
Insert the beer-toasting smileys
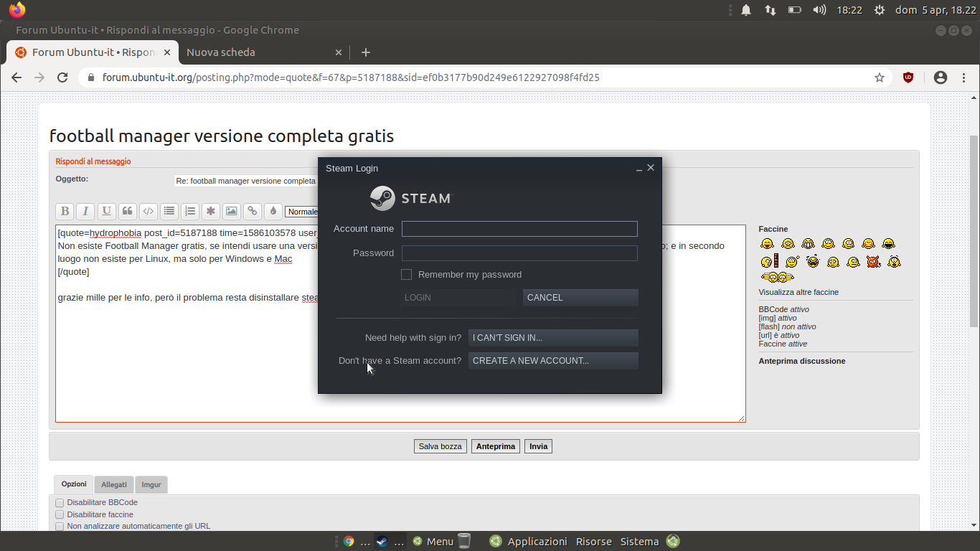coord(778,277)
